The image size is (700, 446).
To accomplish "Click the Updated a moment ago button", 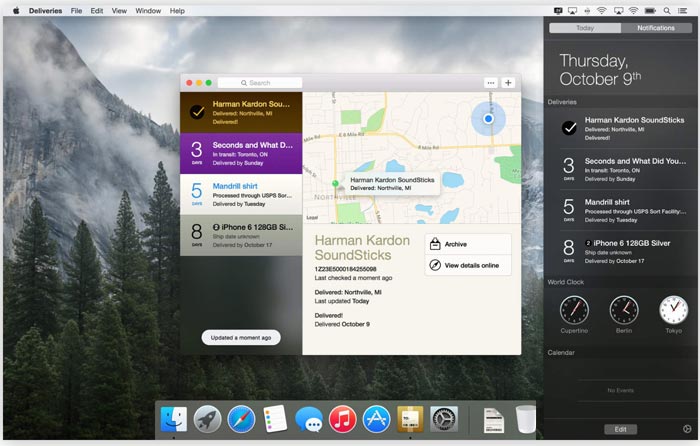I will click(x=241, y=338).
